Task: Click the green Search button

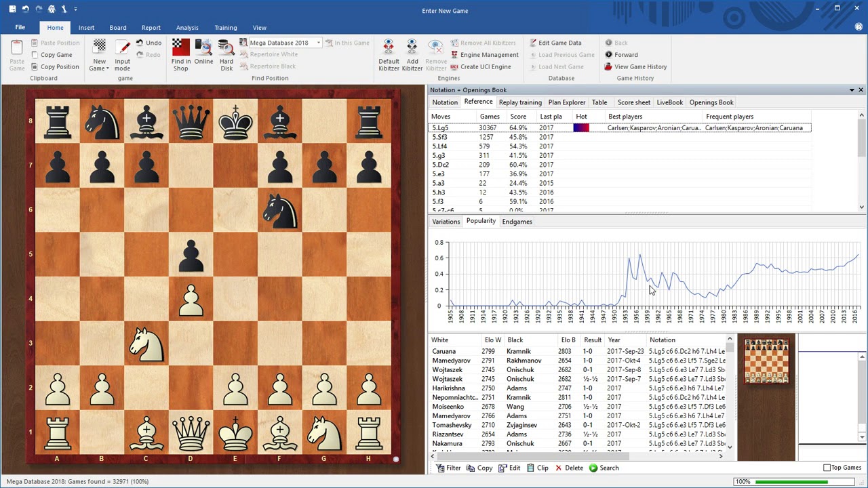Action: click(604, 468)
